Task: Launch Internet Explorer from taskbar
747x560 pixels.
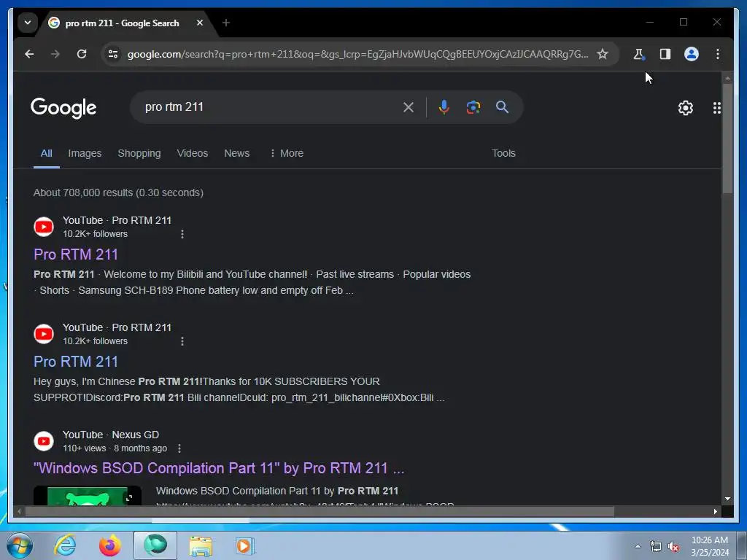Action: [65, 545]
